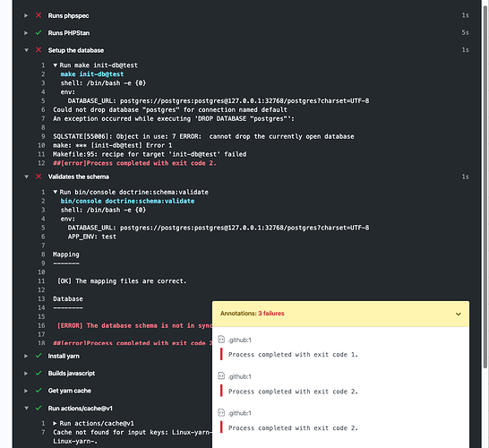This screenshot has width=489, height=448.
Task: Click the 'Annotations: 3 failures' header
Action: [x=340, y=314]
